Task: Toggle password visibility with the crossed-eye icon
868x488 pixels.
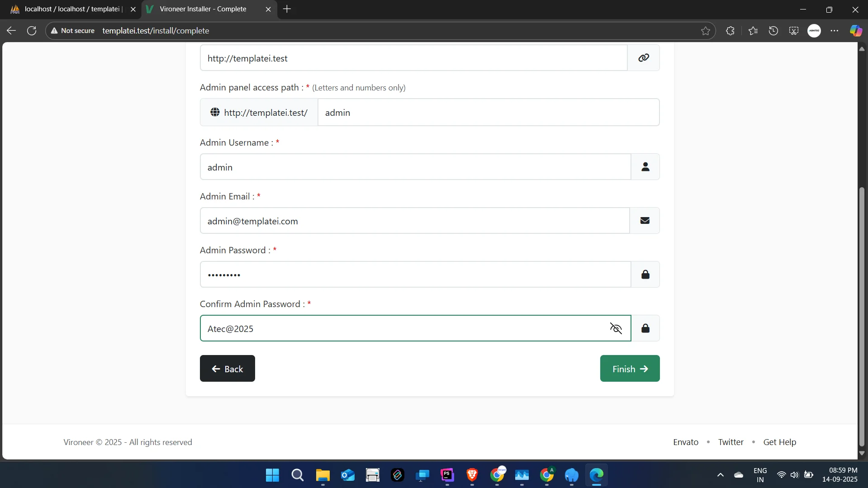Action: (x=616, y=328)
